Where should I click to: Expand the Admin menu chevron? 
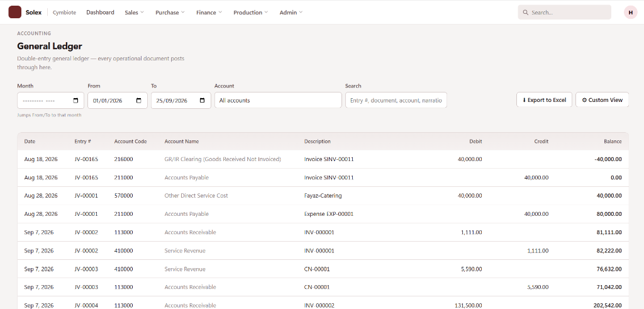tap(301, 13)
